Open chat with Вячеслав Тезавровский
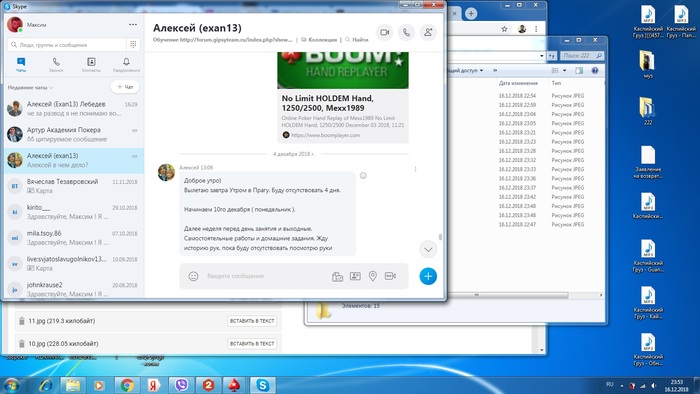 point(74,186)
